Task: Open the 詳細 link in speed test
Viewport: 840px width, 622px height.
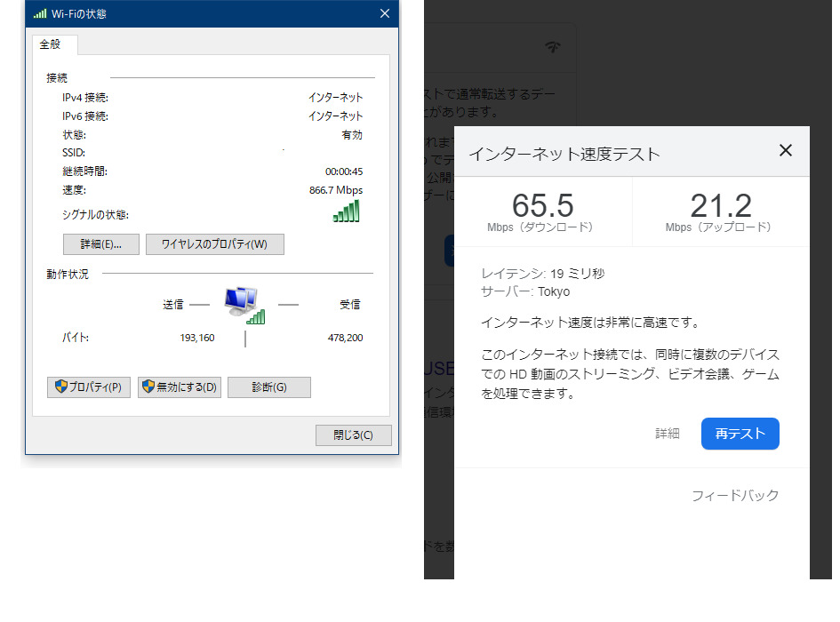Action: (668, 434)
